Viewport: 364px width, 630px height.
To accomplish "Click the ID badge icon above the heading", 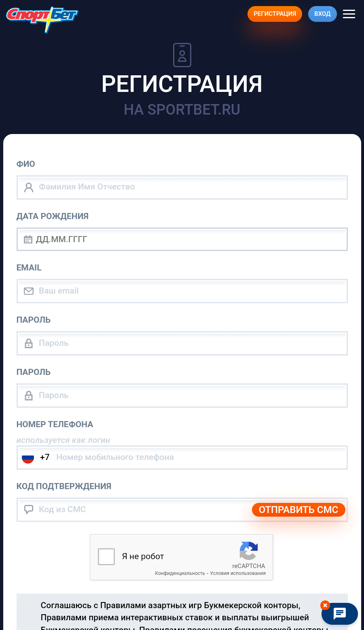I will point(182,55).
